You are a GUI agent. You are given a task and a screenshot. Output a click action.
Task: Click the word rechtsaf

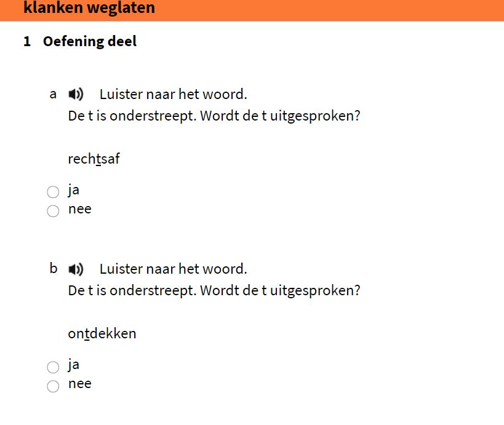click(x=94, y=159)
